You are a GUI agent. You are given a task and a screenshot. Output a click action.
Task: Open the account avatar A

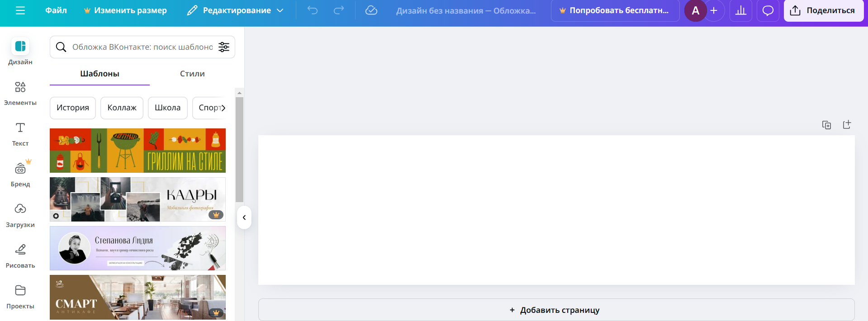coord(696,10)
